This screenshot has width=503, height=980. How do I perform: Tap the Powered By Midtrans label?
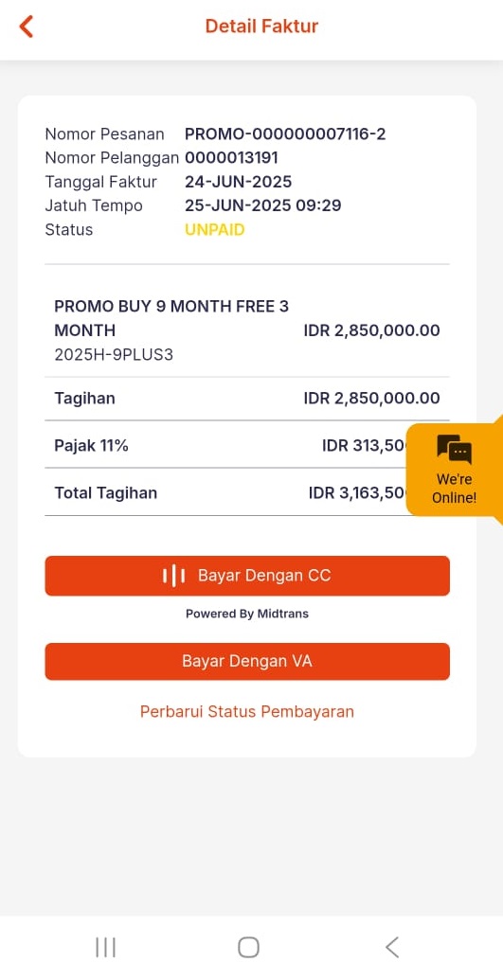(247, 614)
